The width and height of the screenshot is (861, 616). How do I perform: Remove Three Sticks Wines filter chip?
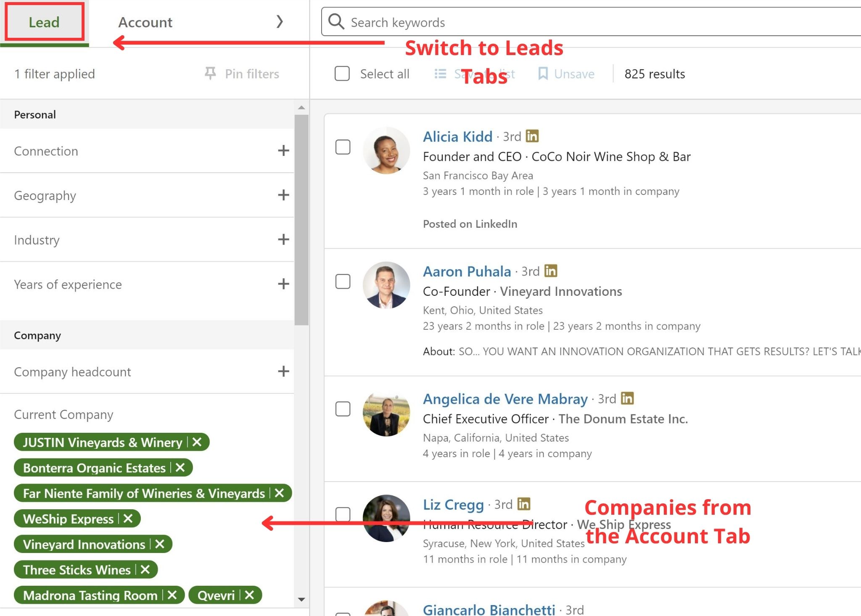coord(145,569)
